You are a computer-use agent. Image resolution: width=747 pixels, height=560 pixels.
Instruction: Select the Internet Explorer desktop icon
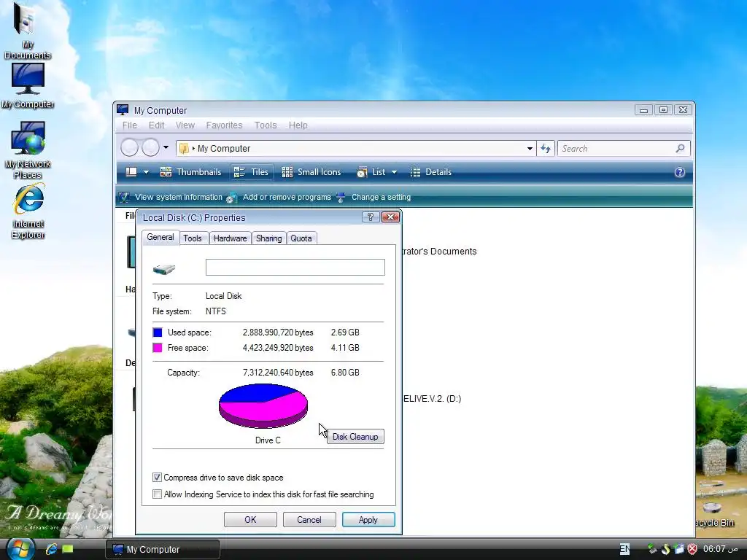[28, 211]
